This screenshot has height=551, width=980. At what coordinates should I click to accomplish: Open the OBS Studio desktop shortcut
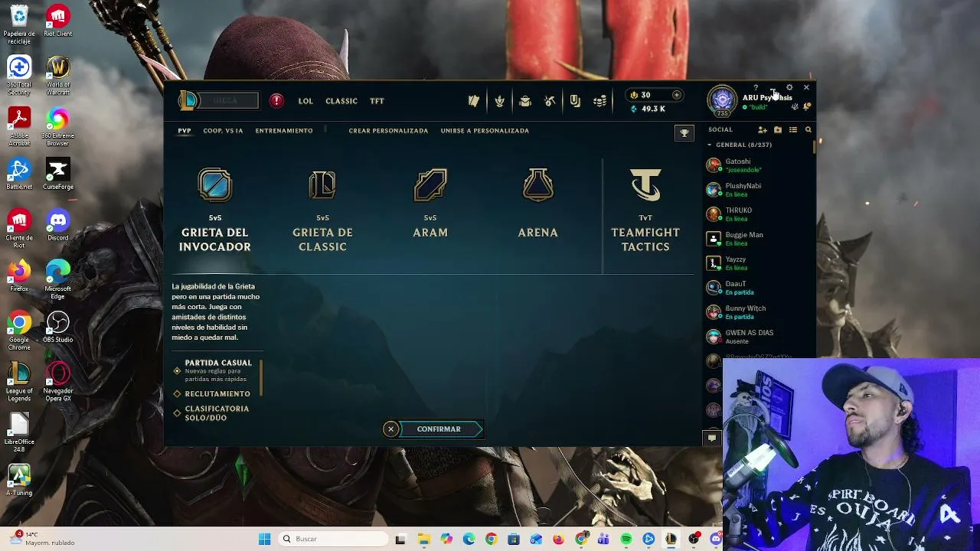tap(58, 327)
